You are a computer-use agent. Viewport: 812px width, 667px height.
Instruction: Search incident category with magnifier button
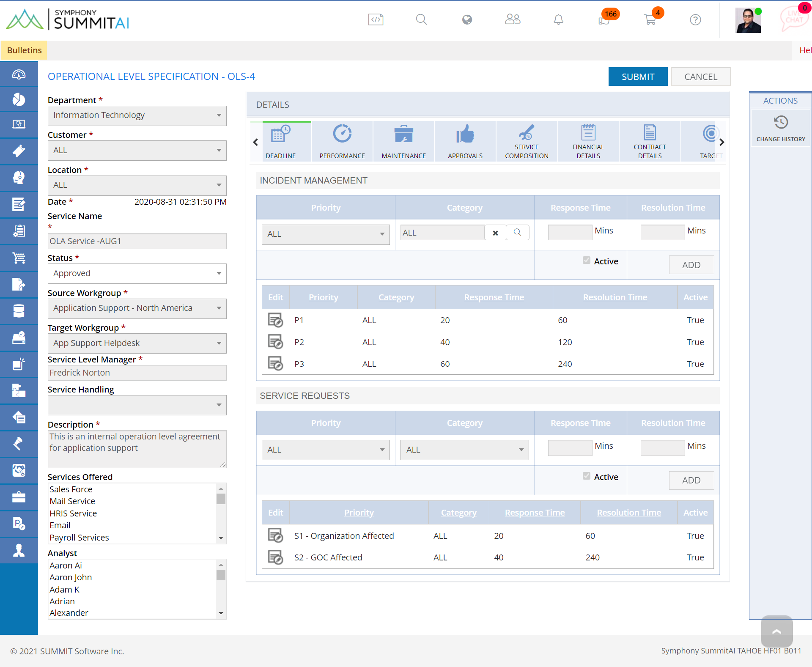(x=517, y=232)
